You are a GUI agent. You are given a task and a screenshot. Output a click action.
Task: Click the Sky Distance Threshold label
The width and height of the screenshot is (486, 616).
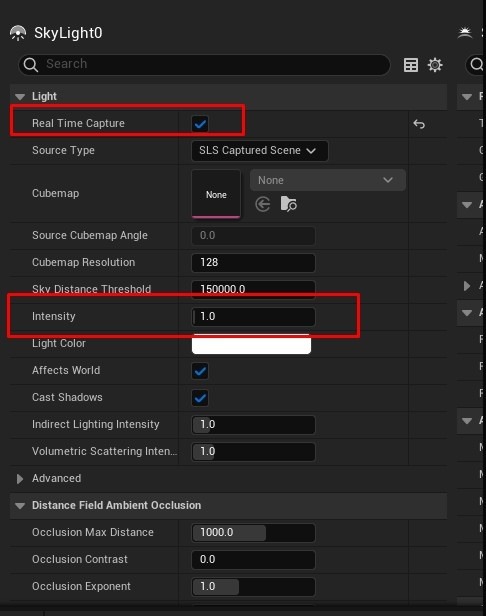coord(92,289)
